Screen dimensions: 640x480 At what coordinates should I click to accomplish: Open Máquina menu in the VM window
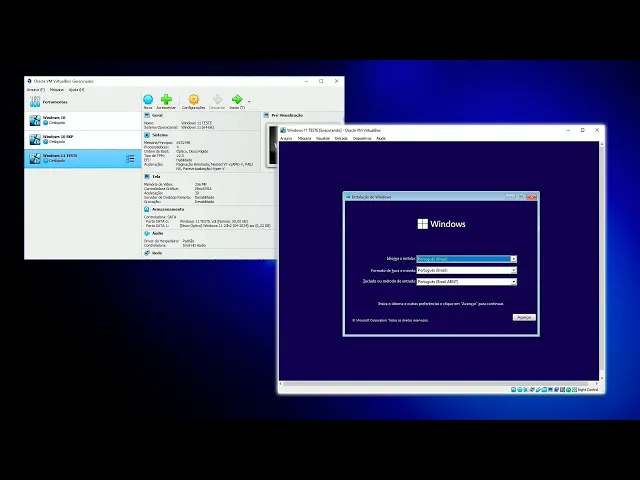(304, 138)
